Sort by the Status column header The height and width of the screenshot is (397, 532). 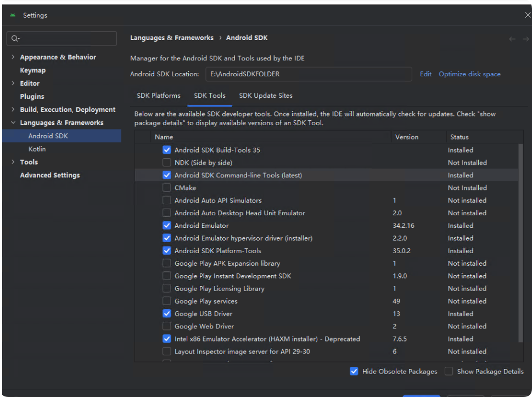pos(485,137)
